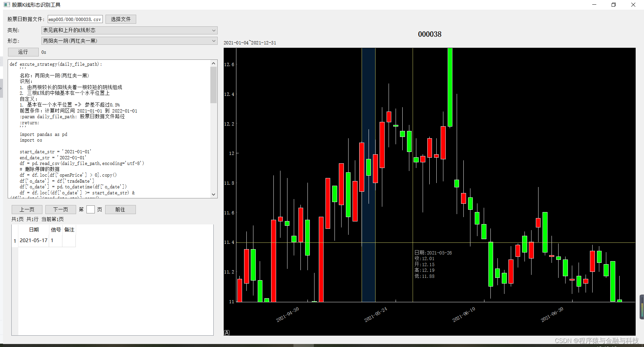Click the signal value 1 cell
This screenshot has height=347, width=644.
point(56,240)
